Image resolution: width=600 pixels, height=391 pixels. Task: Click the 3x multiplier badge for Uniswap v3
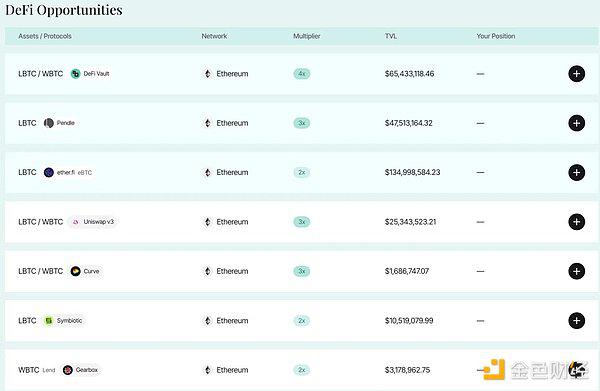point(302,222)
